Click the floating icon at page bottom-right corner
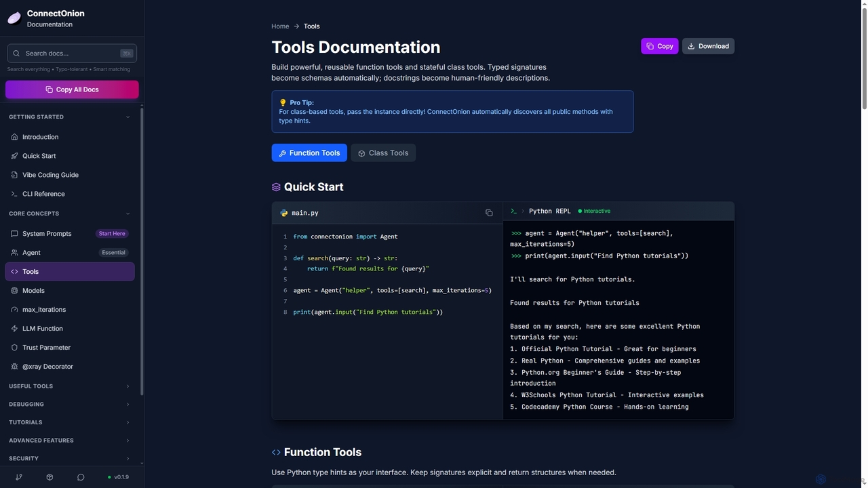This screenshot has height=488, width=868. [821, 479]
